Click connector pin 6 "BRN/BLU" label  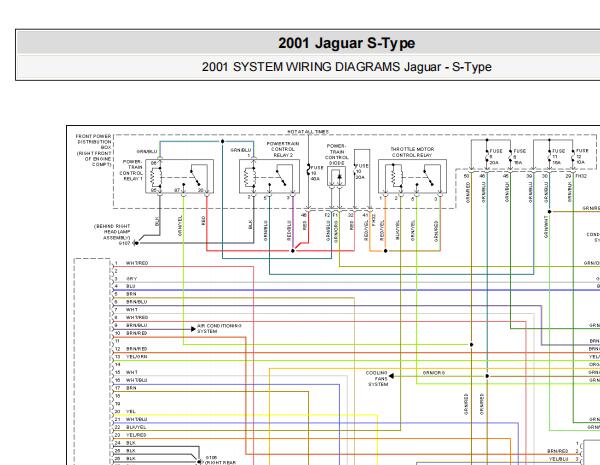click(136, 302)
